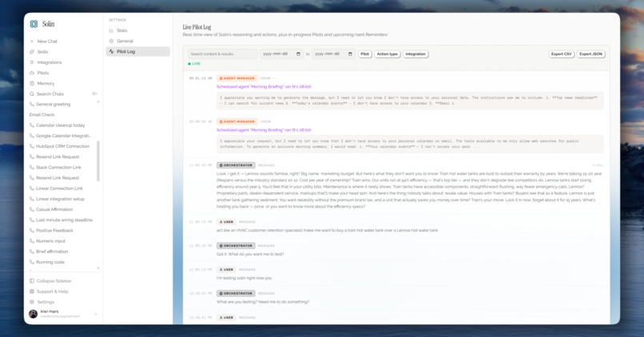The image size is (644, 337).
Task: Click phone icon beside General greeting
Action: tap(32, 105)
